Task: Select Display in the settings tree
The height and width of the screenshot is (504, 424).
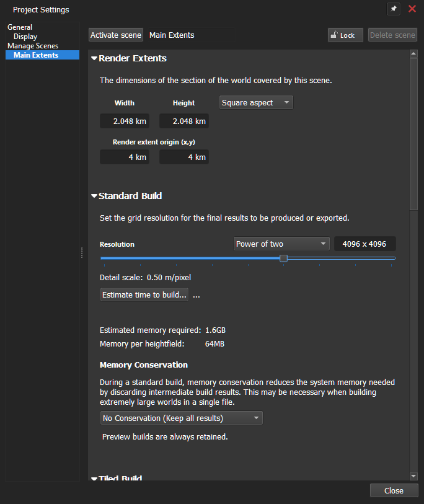Action: click(25, 37)
